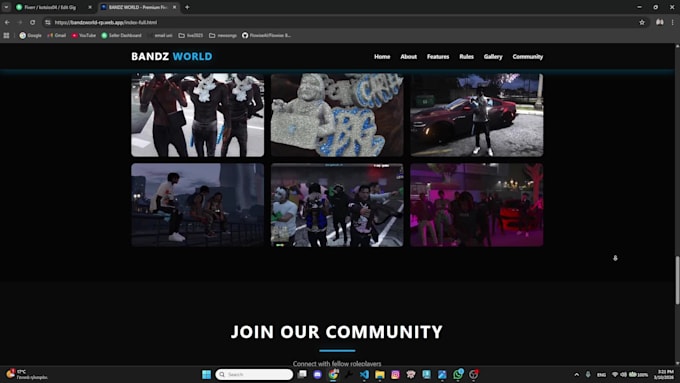Open the ENG language switcher
Screen dimensions: 680x383
601,374
